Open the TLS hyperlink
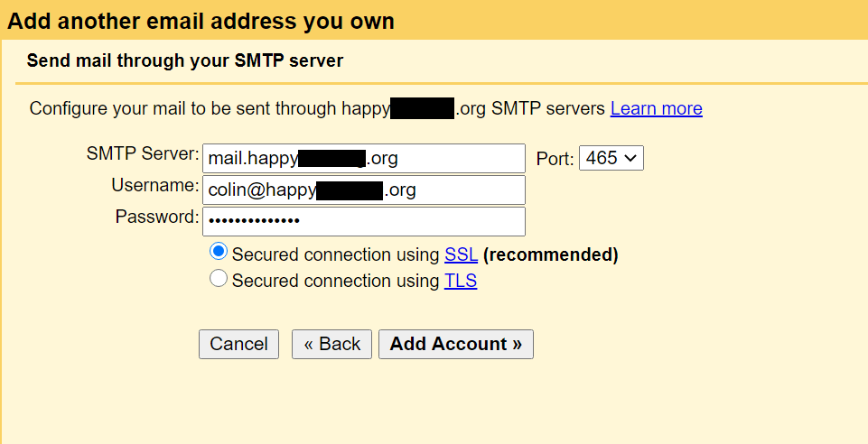This screenshot has width=868, height=444. coord(461,281)
